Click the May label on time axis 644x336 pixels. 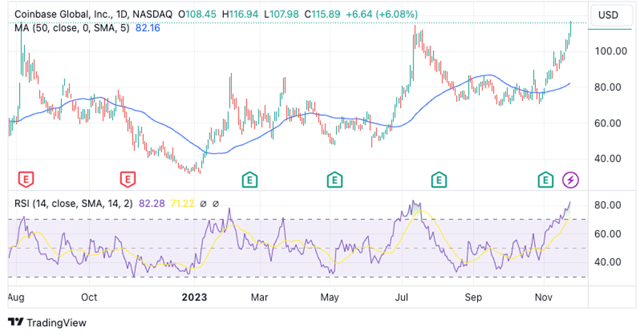[330, 297]
